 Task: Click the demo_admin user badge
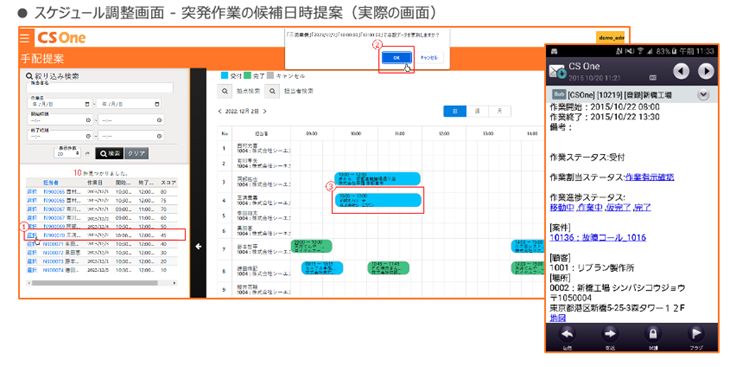click(610, 37)
